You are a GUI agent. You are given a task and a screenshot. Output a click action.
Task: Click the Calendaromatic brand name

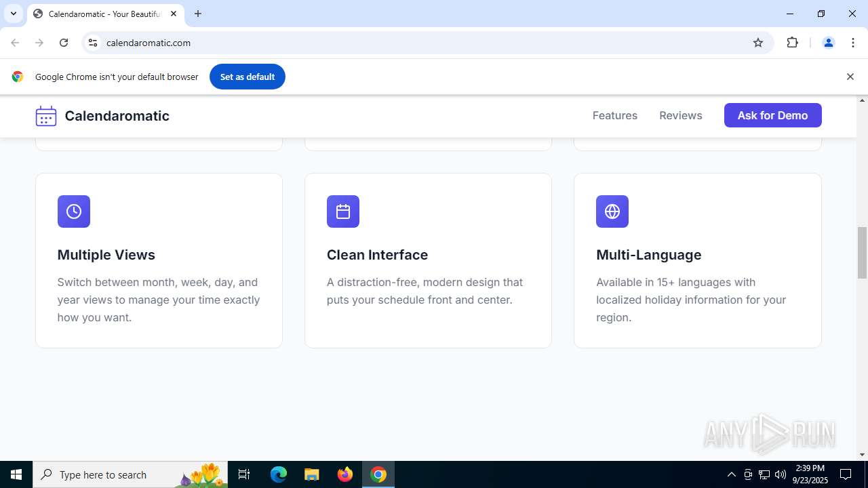pos(117,116)
